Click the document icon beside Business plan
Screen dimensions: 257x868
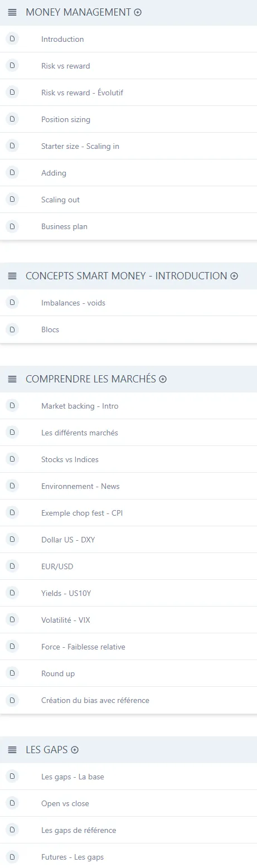tap(12, 226)
